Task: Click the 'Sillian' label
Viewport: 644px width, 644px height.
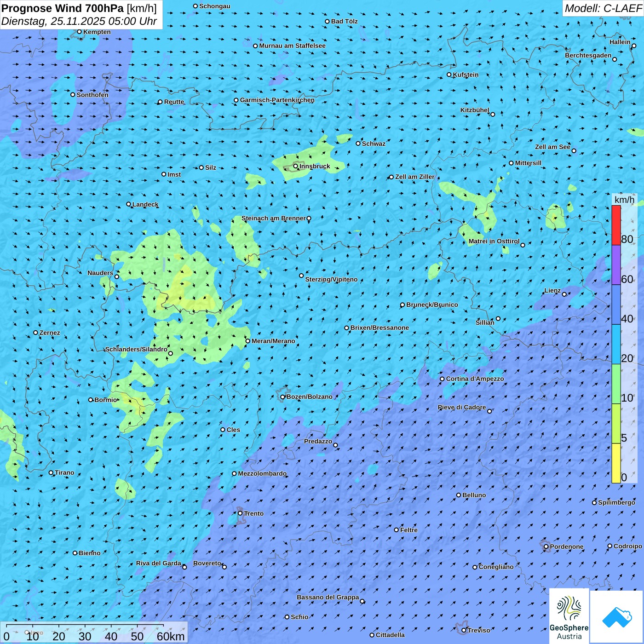Action: pos(485,322)
